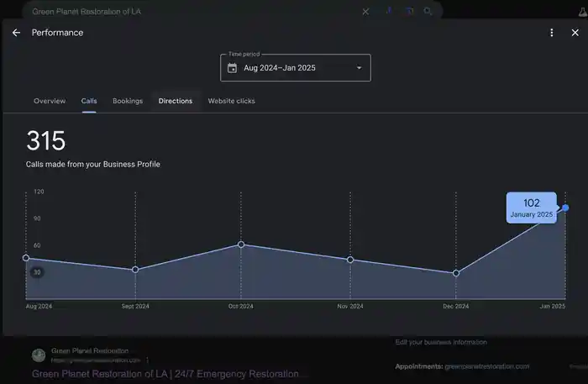Click the 315 total calls figure
The width and height of the screenshot is (588, 384).
pyautogui.click(x=45, y=140)
